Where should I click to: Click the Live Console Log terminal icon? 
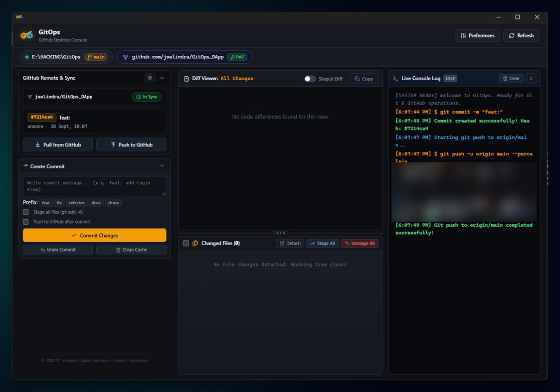click(396, 79)
